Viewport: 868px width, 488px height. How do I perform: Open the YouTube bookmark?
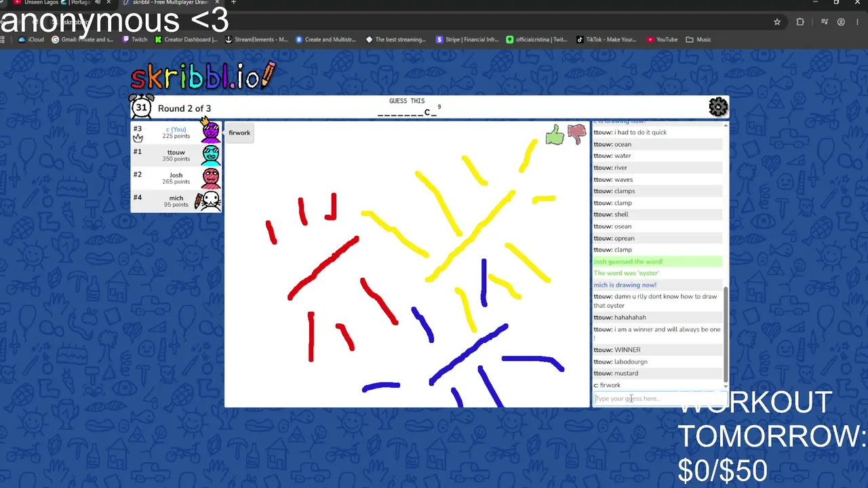click(x=662, y=39)
